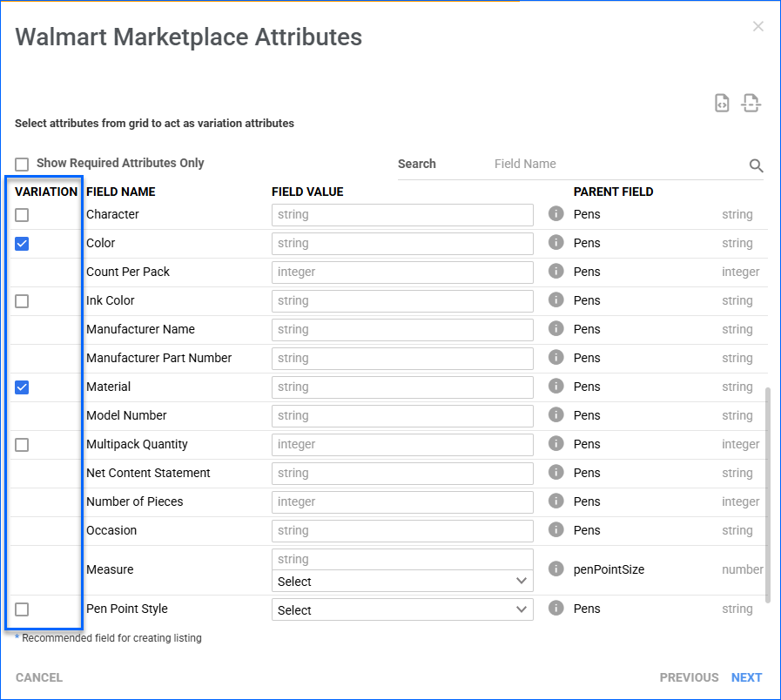Image resolution: width=781 pixels, height=700 pixels.
Task: Expand the Pen Point Style Select dropdown
Action: (402, 610)
